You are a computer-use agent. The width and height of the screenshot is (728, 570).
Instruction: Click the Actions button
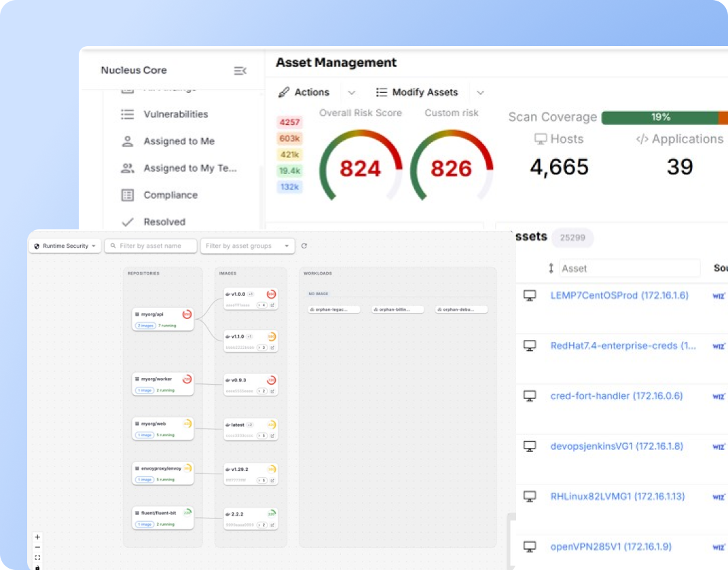[x=304, y=92]
